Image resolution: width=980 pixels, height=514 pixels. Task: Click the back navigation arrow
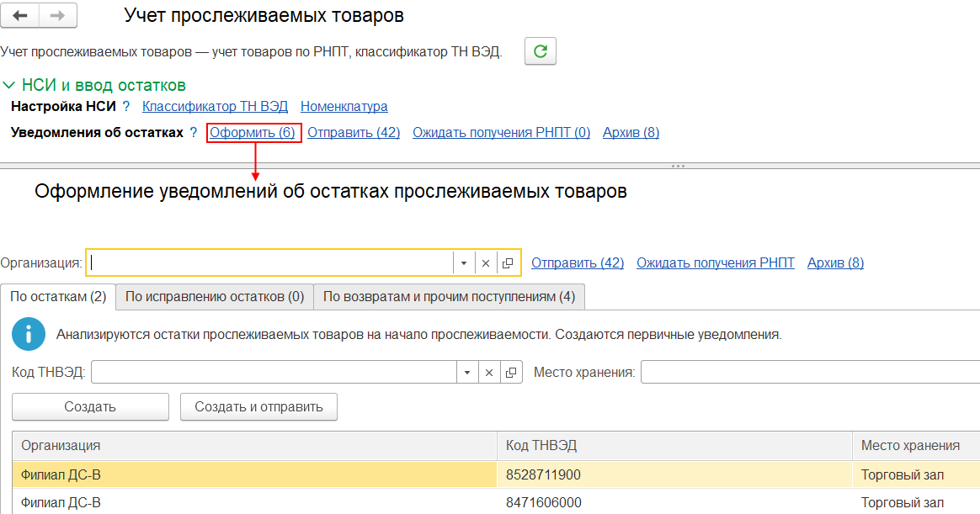click(21, 16)
